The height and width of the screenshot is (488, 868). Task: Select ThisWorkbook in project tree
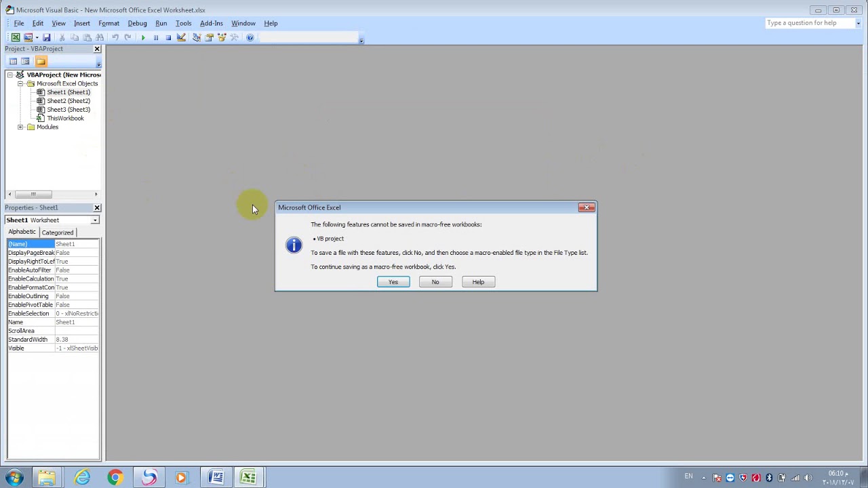pos(65,119)
